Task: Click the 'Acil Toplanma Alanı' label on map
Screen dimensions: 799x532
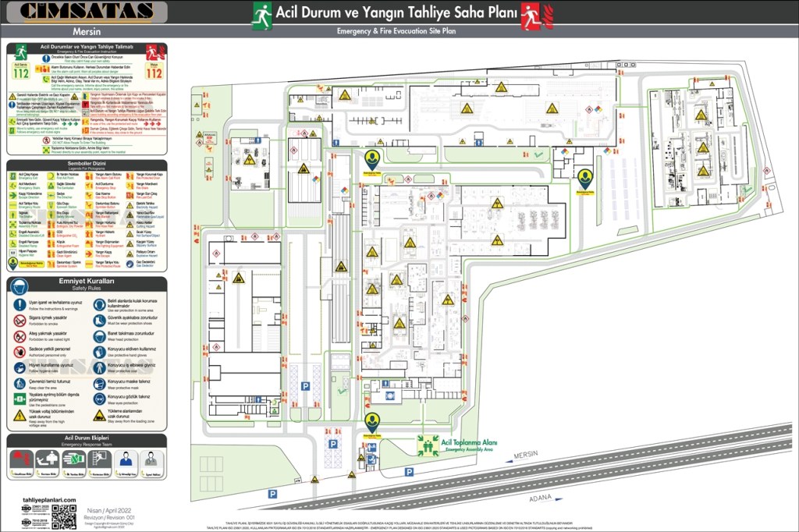Action: click(x=469, y=441)
